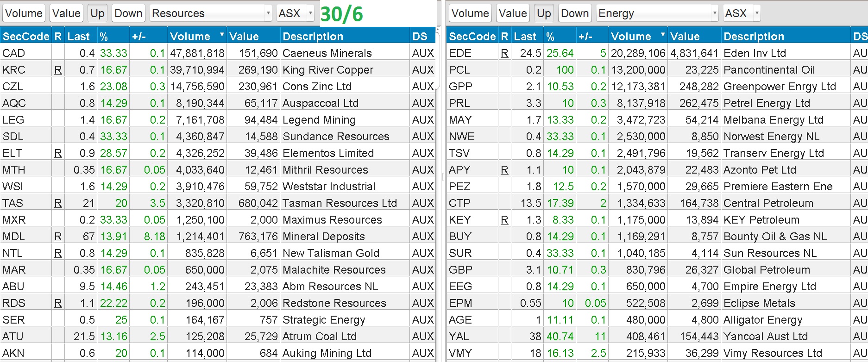Screen dimensions: 868x362
Task: Select PRL security code
Action: (x=459, y=103)
